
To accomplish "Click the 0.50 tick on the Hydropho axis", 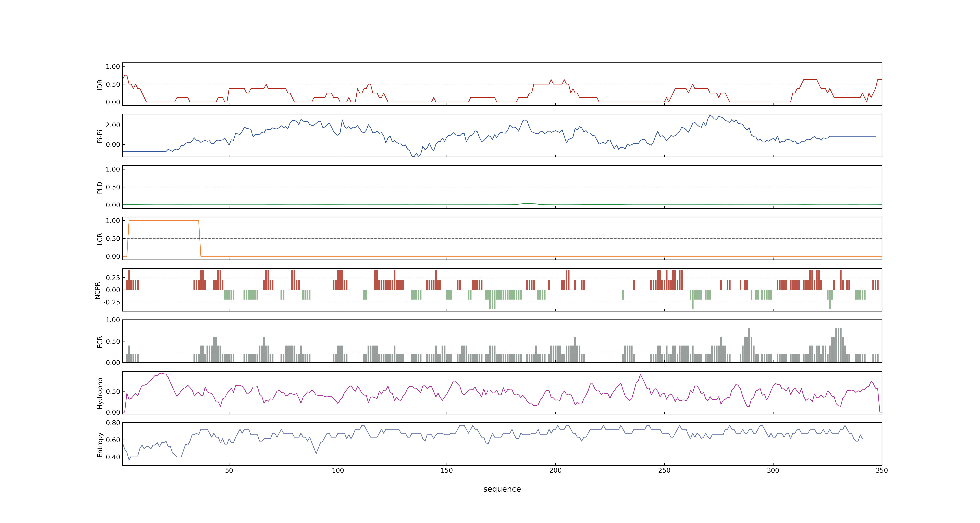I will [113, 391].
